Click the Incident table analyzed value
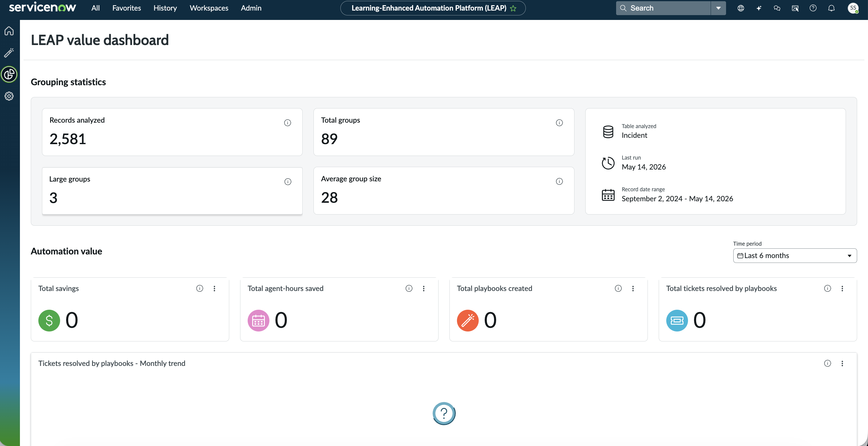 point(634,135)
